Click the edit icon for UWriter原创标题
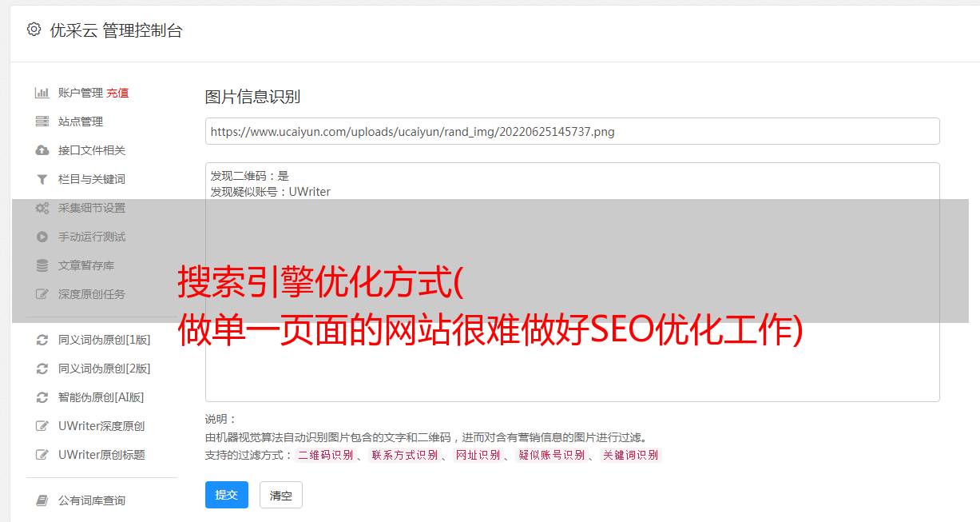This screenshot has height=522, width=980. pyautogui.click(x=42, y=455)
